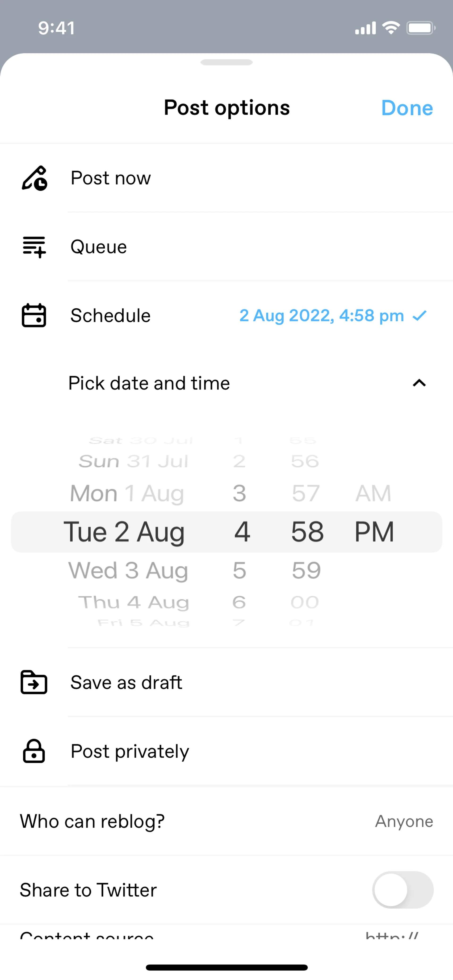Tap the Queue list-plus icon
The image size is (453, 980).
(34, 247)
